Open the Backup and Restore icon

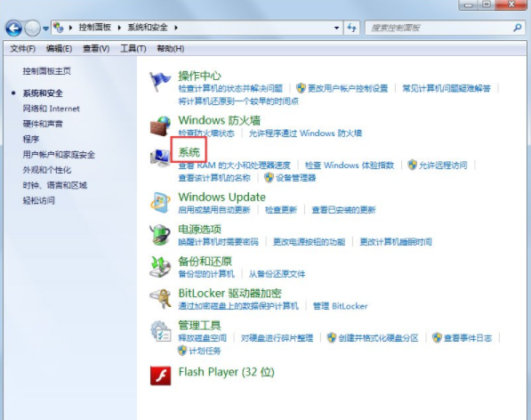pos(160,267)
